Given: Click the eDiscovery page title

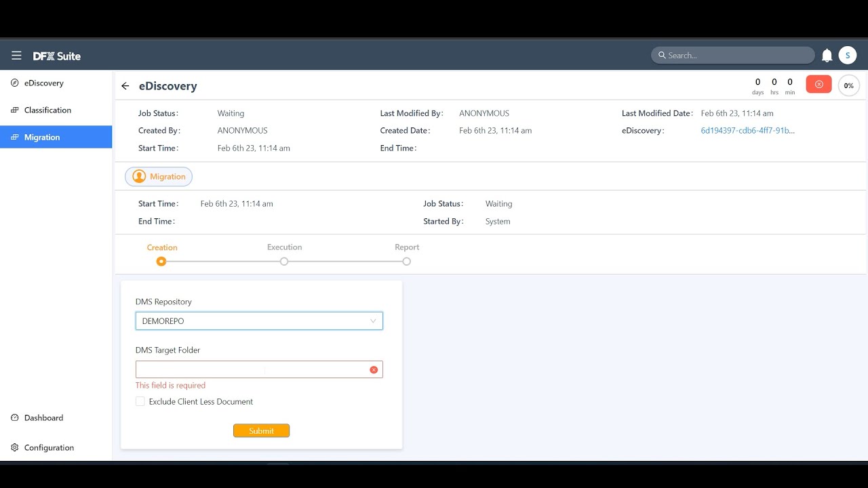Looking at the screenshot, I should [x=168, y=86].
